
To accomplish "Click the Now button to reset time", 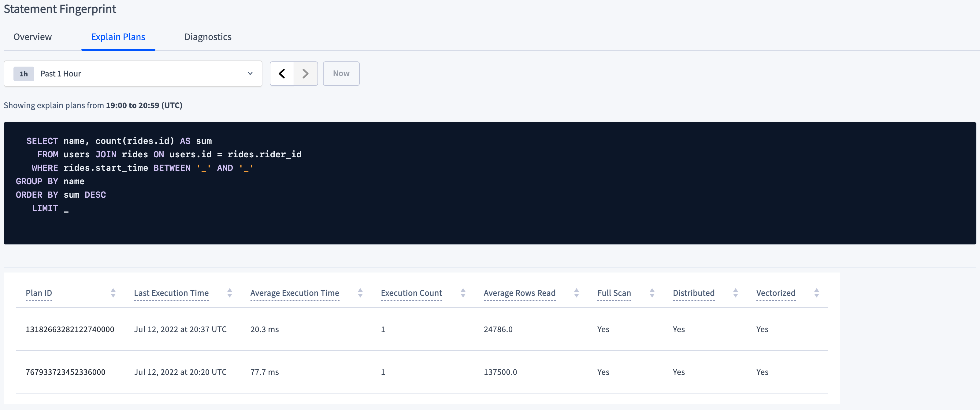I will click(341, 73).
